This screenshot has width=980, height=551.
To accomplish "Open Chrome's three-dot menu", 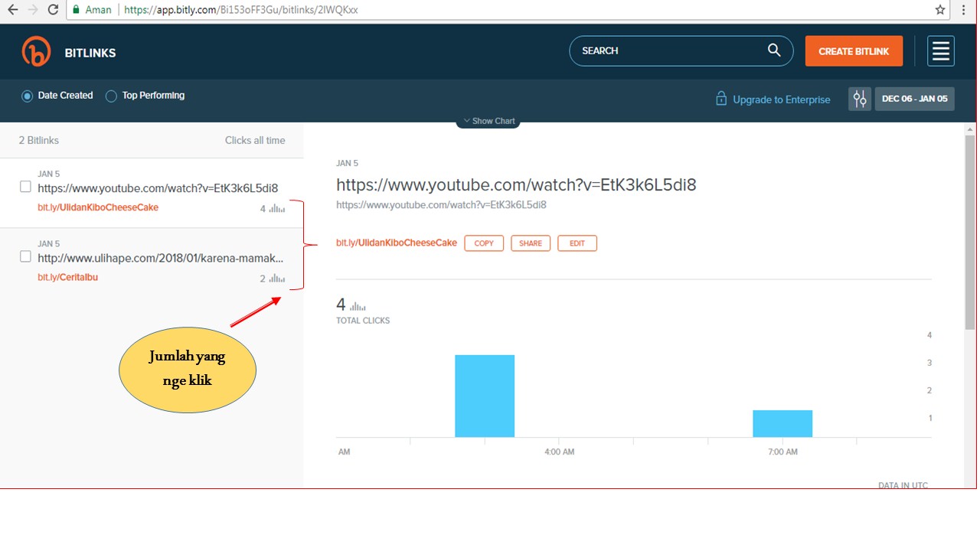I will coord(962,11).
